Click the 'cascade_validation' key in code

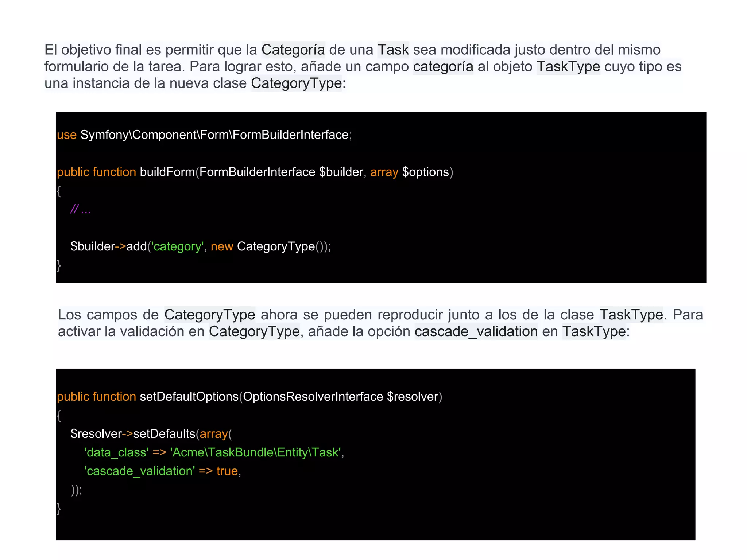pyautogui.click(x=140, y=471)
